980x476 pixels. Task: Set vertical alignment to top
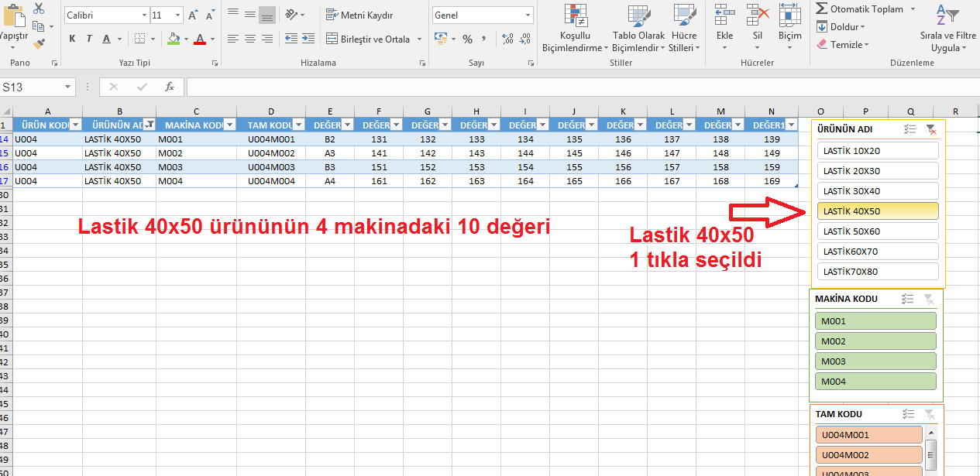pos(233,15)
